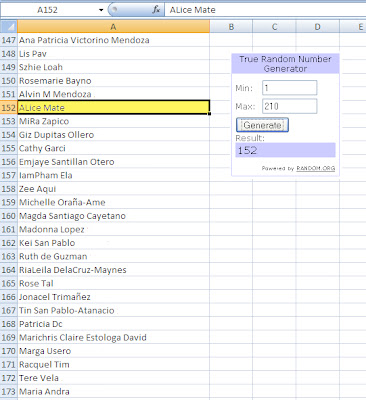Select the cell with Maria Andra
This screenshot has width=366, height=400.
113,391
